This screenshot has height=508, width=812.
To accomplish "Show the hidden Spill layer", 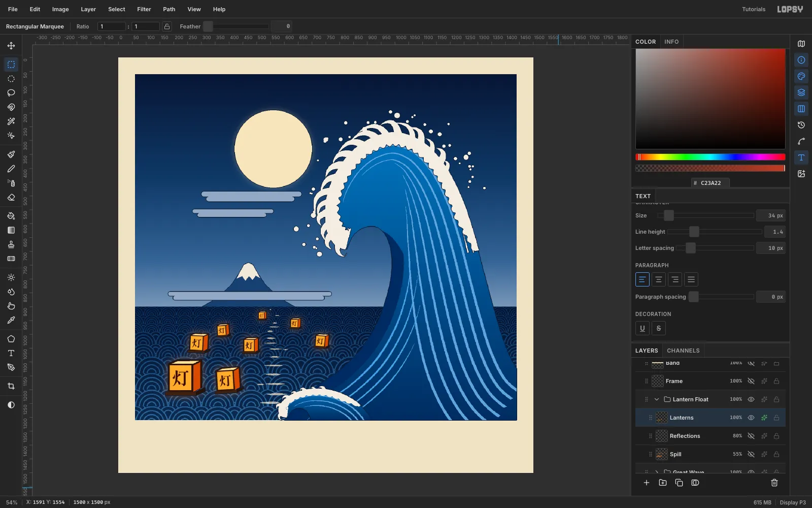I will click(x=751, y=454).
